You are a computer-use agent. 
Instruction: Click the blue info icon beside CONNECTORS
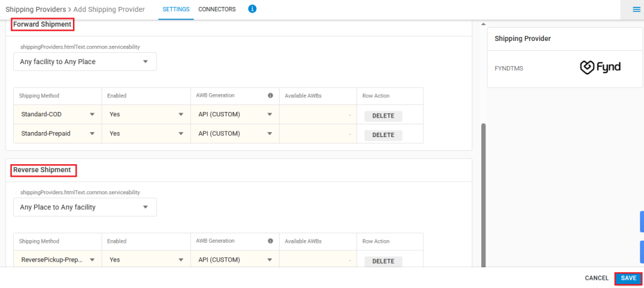tap(252, 9)
